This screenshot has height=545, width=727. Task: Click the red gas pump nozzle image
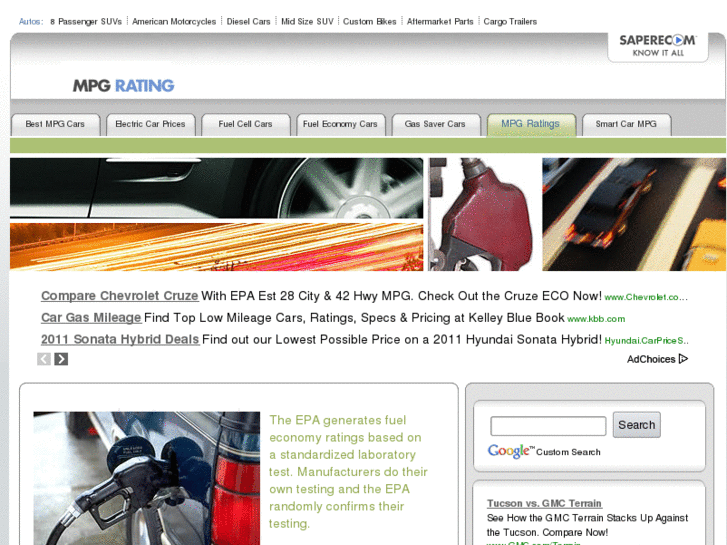483,214
